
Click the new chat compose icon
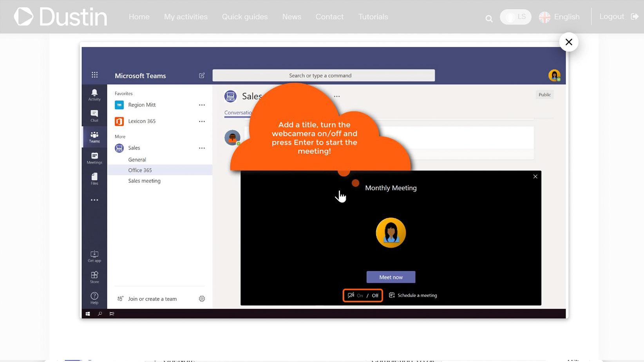point(202,76)
